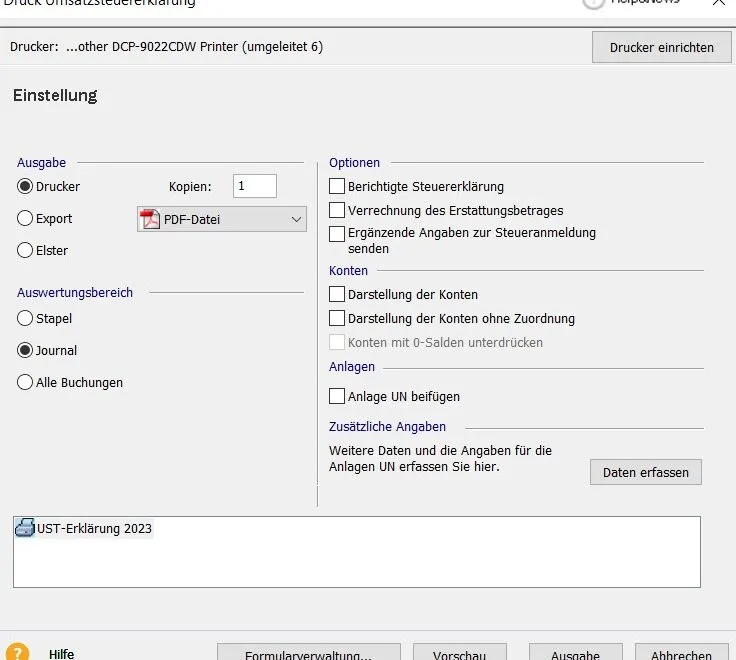Enable Darstellung der Konten checkbox
Viewport: 736px width, 660px height.
coord(337,294)
